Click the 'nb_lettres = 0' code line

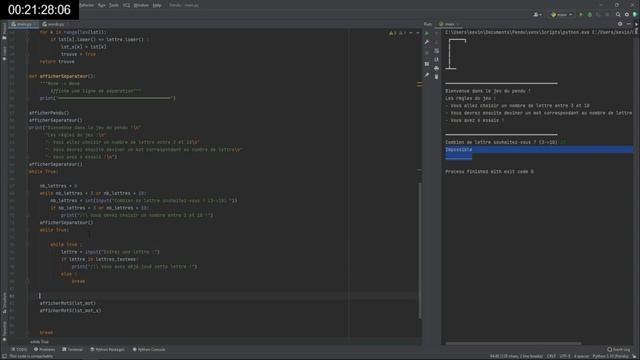pos(58,186)
